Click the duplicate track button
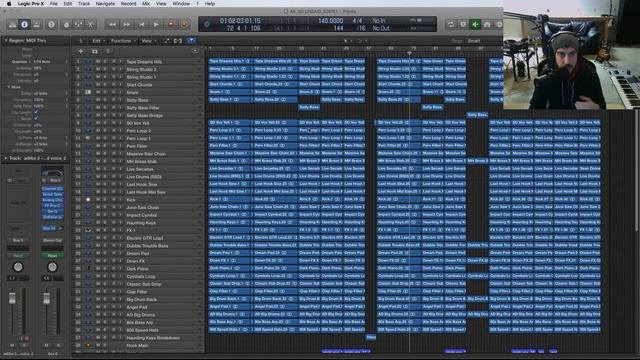 (94, 51)
